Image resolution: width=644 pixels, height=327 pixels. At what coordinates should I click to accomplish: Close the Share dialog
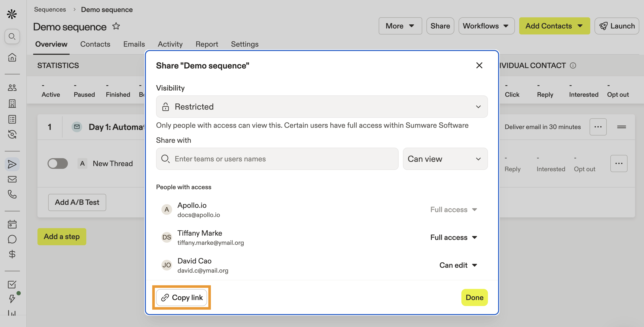[x=479, y=65]
